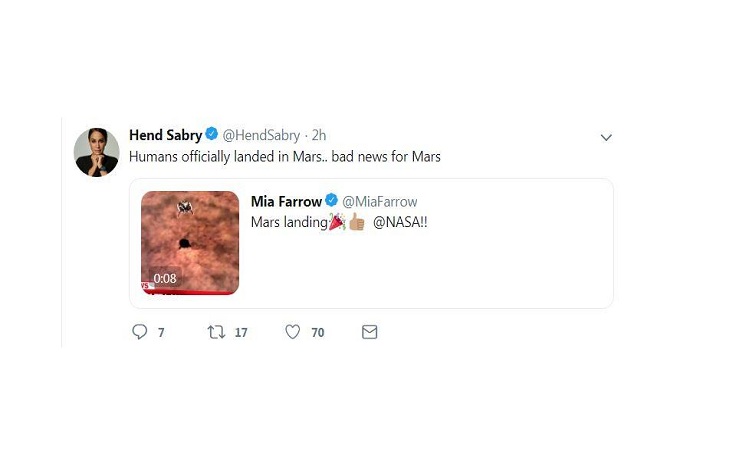736x450 pixels.
Task: Send tweet via direct message envelope icon
Action: coord(369,332)
